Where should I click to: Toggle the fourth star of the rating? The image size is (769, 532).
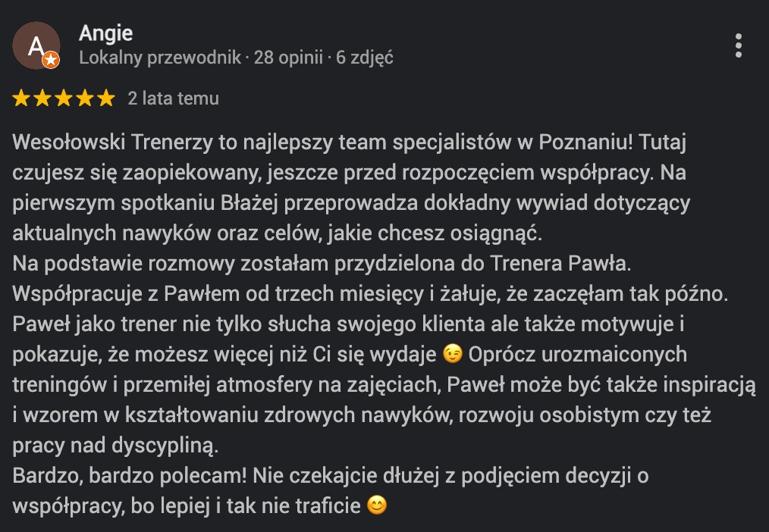(83, 98)
